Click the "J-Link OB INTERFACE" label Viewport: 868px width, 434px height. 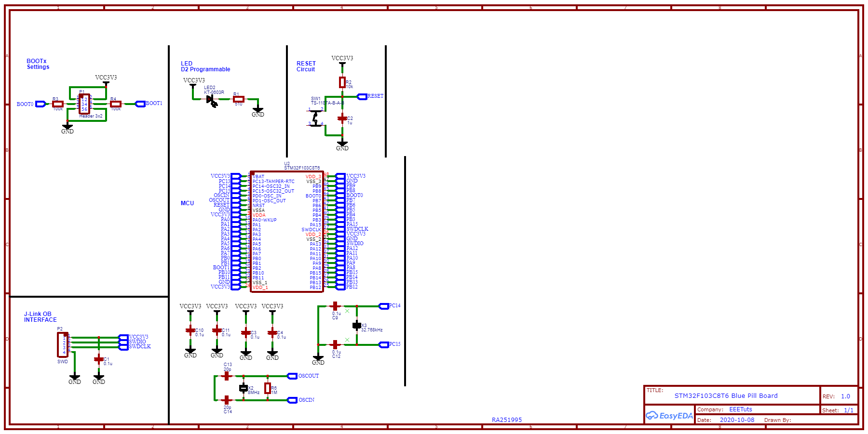click(x=41, y=317)
